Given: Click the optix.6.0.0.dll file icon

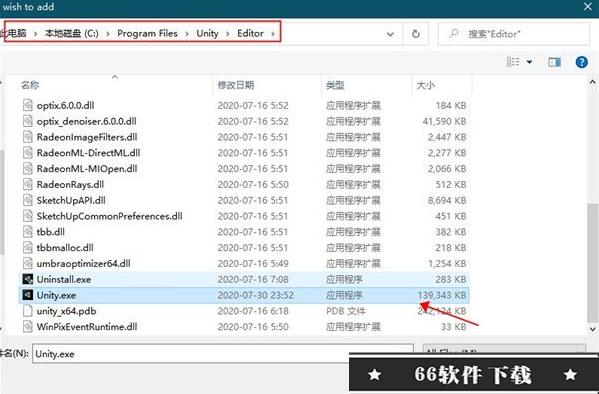Looking at the screenshot, I should point(28,105).
